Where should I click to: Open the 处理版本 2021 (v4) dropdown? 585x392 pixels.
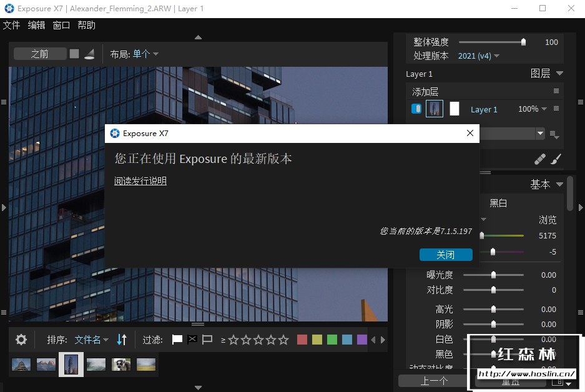tap(478, 56)
